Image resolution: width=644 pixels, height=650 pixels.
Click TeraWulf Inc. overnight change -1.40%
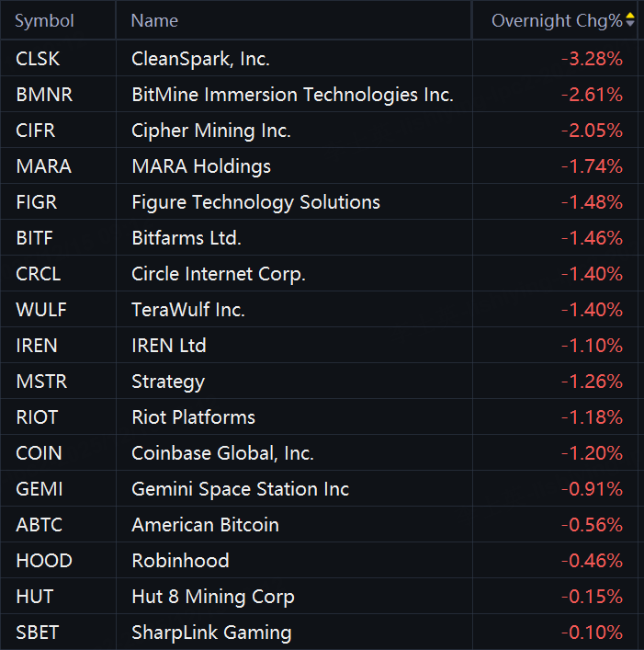pyautogui.click(x=592, y=310)
